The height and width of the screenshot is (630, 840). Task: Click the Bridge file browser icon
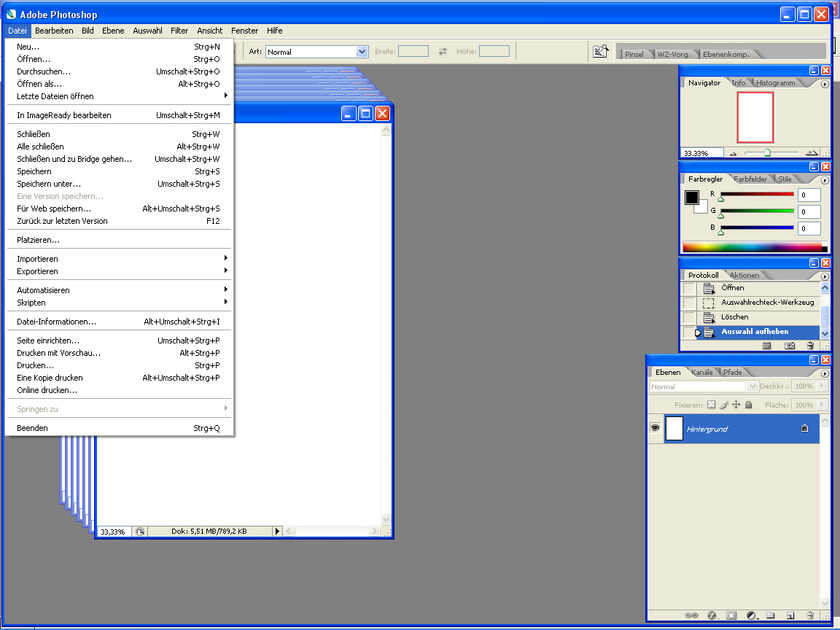tap(601, 52)
